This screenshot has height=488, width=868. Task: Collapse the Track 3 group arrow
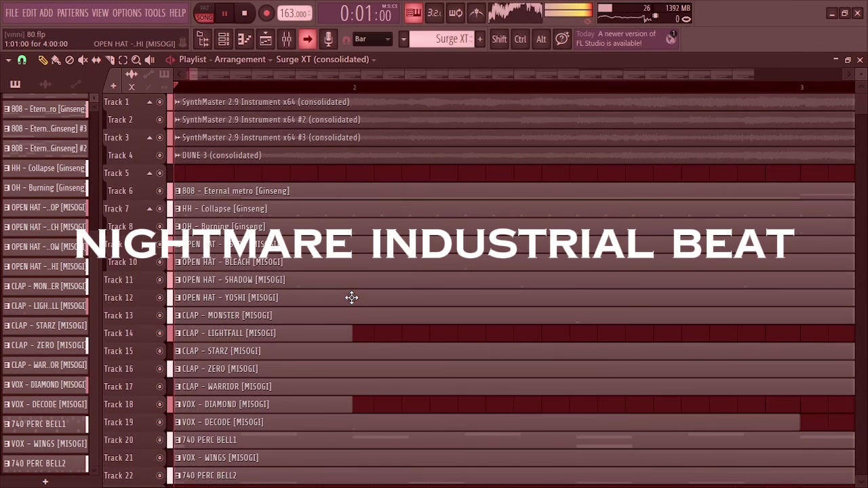tap(149, 138)
